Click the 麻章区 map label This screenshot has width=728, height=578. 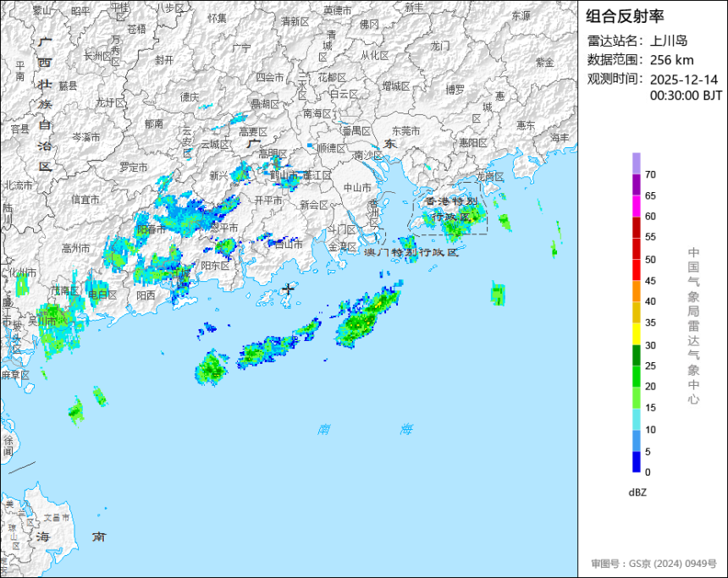tap(15, 375)
